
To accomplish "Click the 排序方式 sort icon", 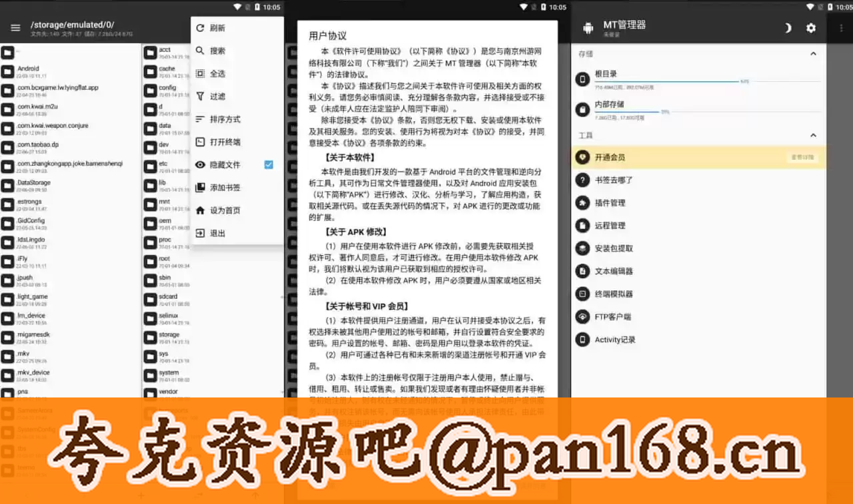I will (x=200, y=119).
